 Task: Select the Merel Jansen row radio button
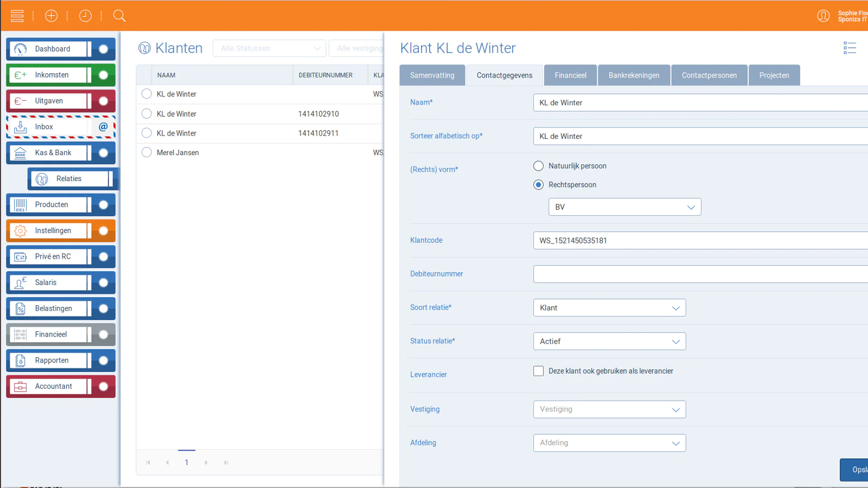click(x=146, y=152)
